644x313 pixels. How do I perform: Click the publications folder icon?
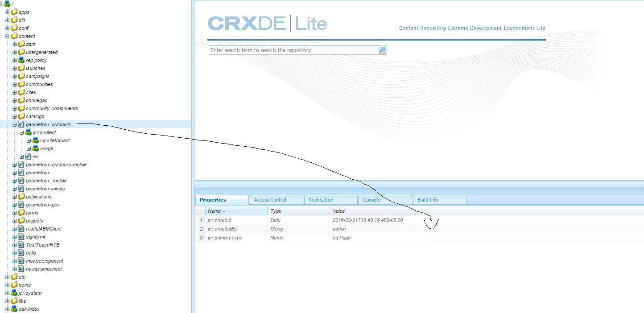click(21, 197)
